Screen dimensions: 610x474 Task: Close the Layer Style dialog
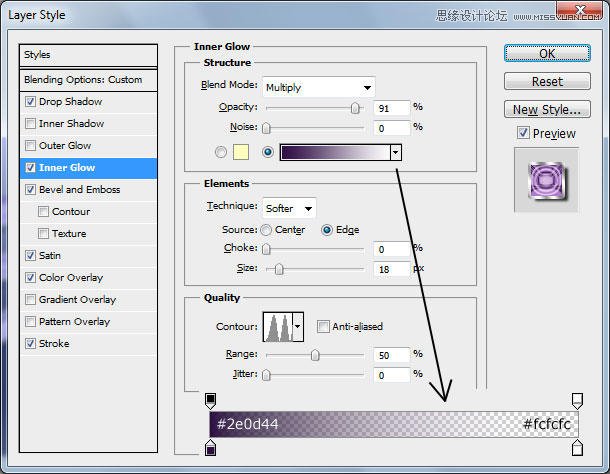pyautogui.click(x=580, y=10)
